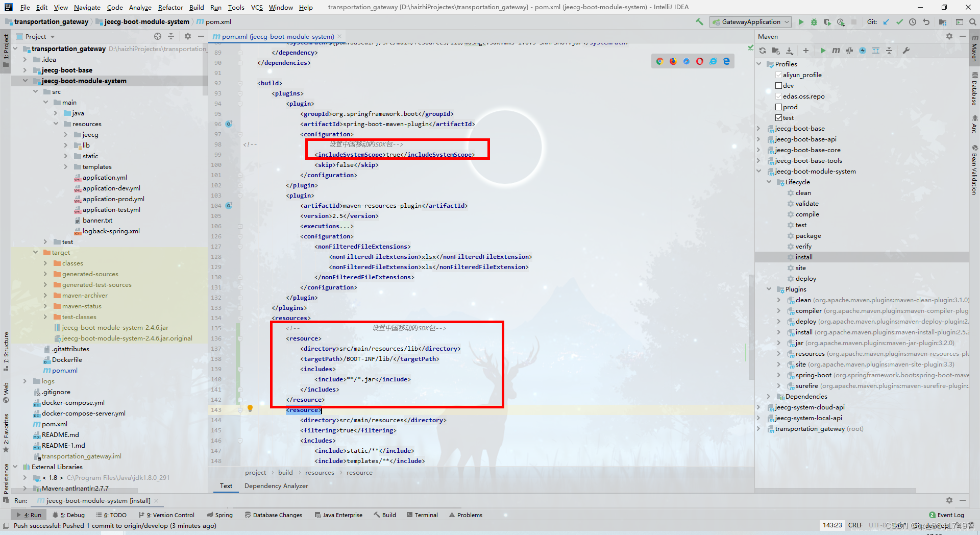
Task: Click 'resources' breadcrumb in editor footer
Action: (x=320, y=472)
